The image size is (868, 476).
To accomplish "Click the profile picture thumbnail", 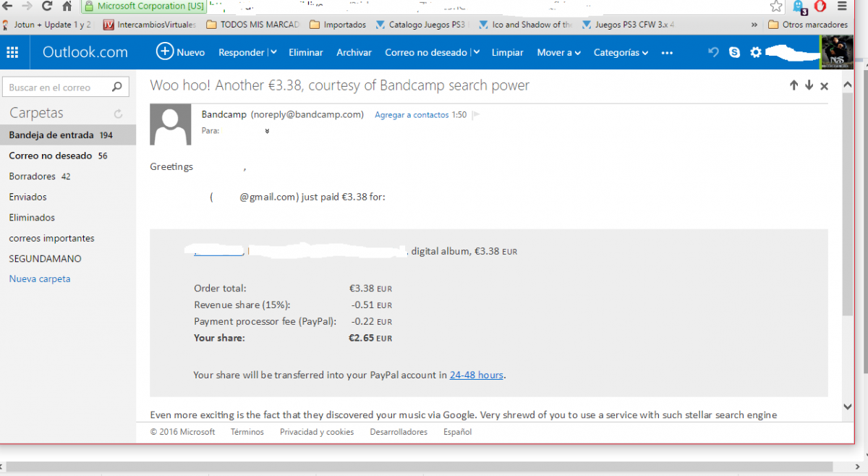I will (837, 52).
